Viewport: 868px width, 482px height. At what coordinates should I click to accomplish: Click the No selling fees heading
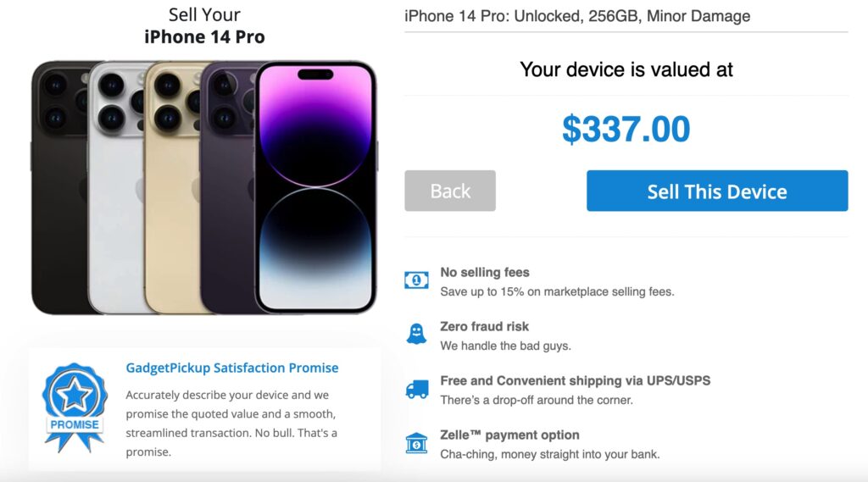(485, 272)
